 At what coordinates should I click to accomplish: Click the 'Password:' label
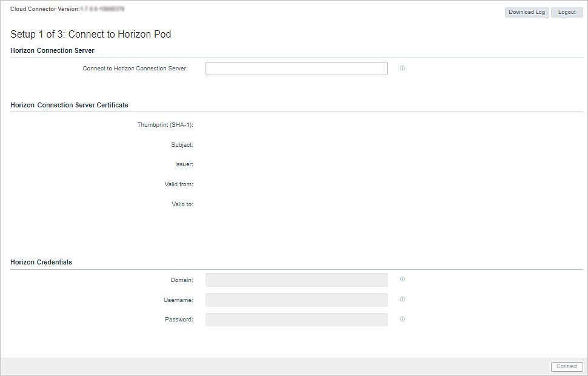(179, 320)
